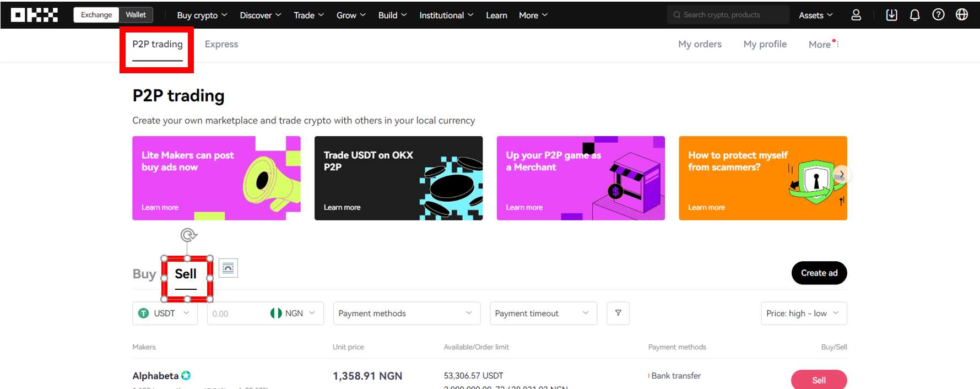Open the protect myself from scammers banner
Viewport: 980px width, 389px height.
coord(763,178)
